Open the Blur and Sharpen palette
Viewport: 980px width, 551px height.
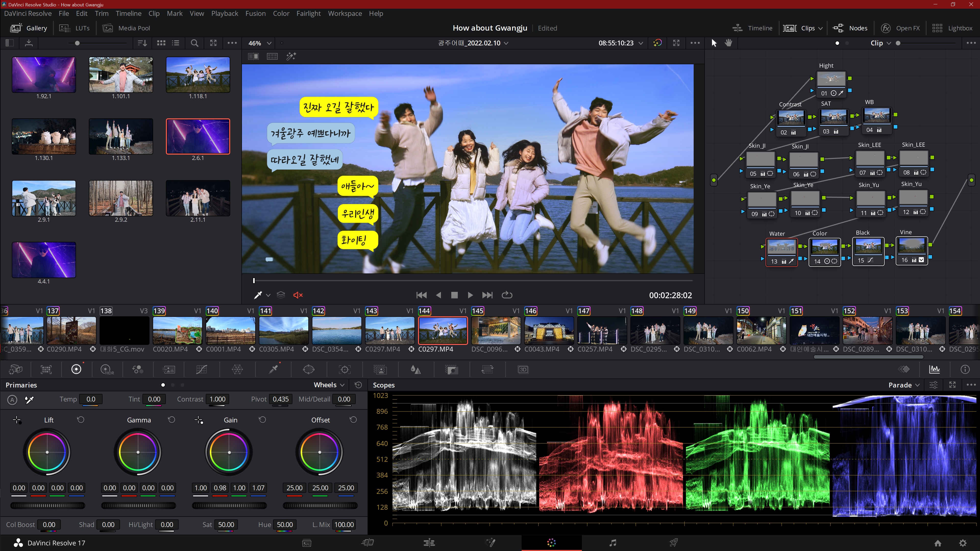pyautogui.click(x=415, y=369)
